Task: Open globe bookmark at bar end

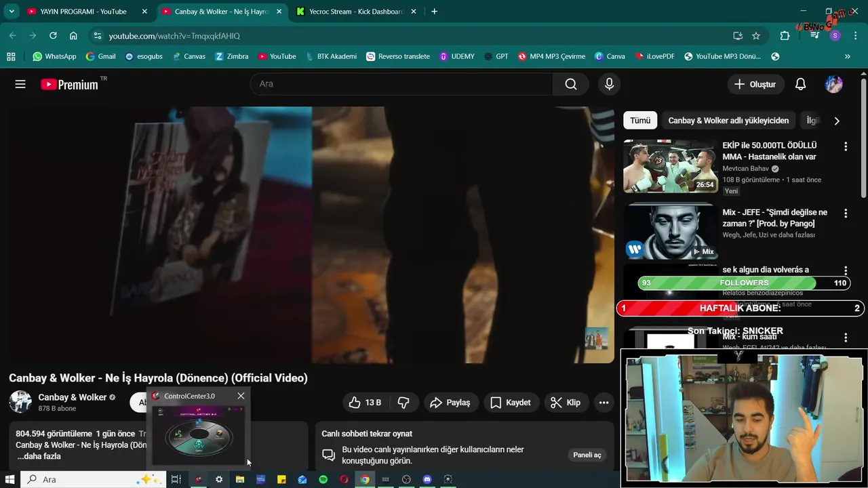Action: tap(775, 56)
